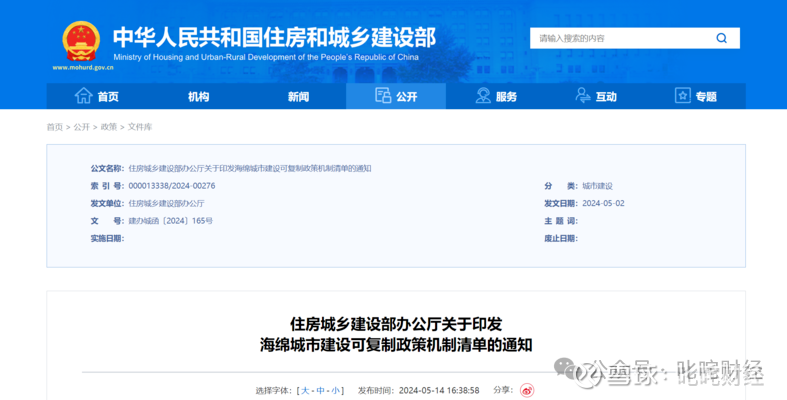Open the 互动 nav tab
The height and width of the screenshot is (400, 787).
click(x=596, y=96)
